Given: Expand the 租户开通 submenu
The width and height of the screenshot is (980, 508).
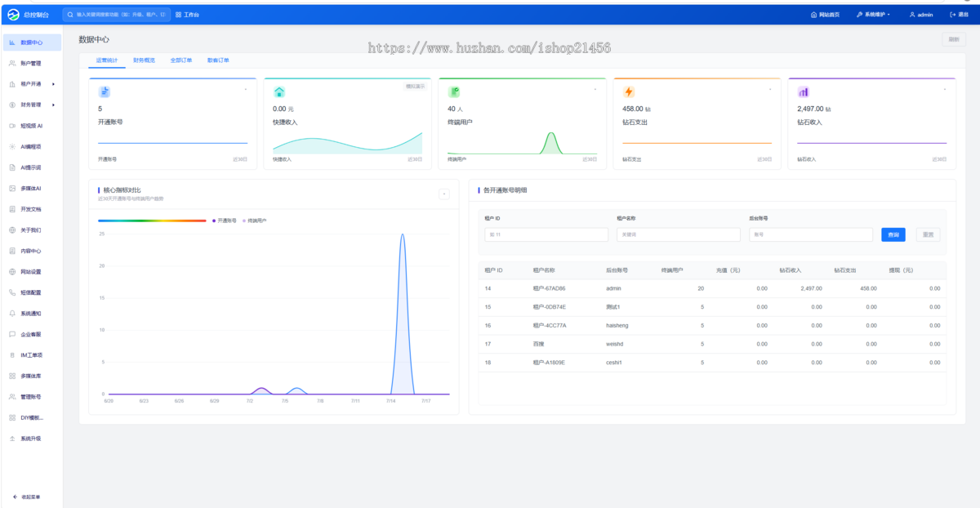Looking at the screenshot, I should [54, 84].
